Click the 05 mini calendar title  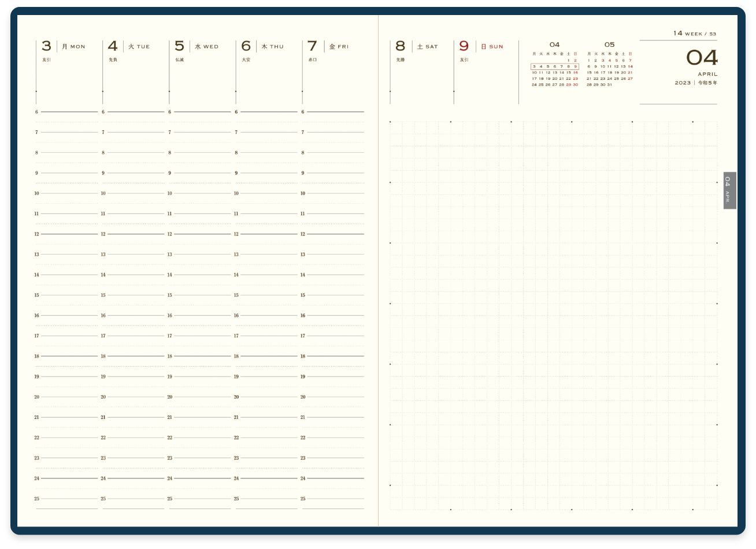pyautogui.click(x=609, y=45)
